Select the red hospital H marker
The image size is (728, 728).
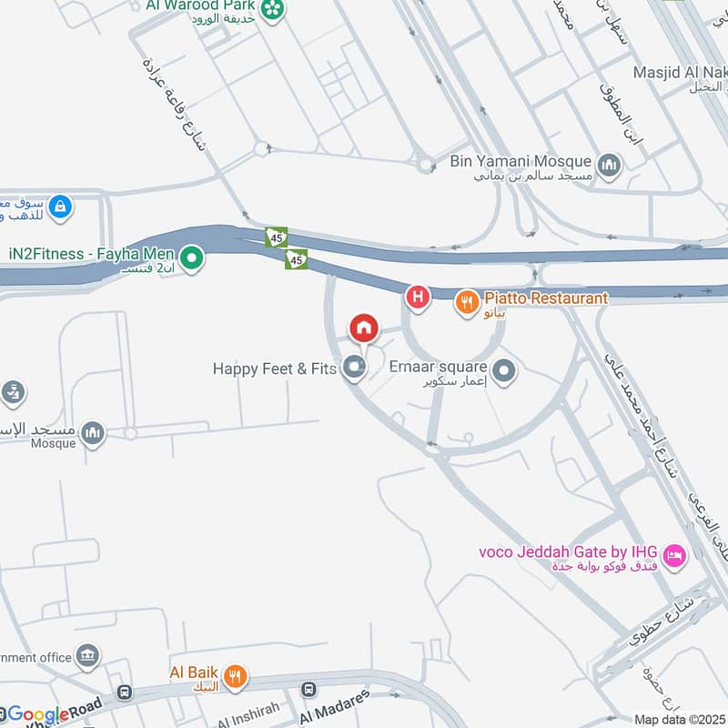click(418, 298)
